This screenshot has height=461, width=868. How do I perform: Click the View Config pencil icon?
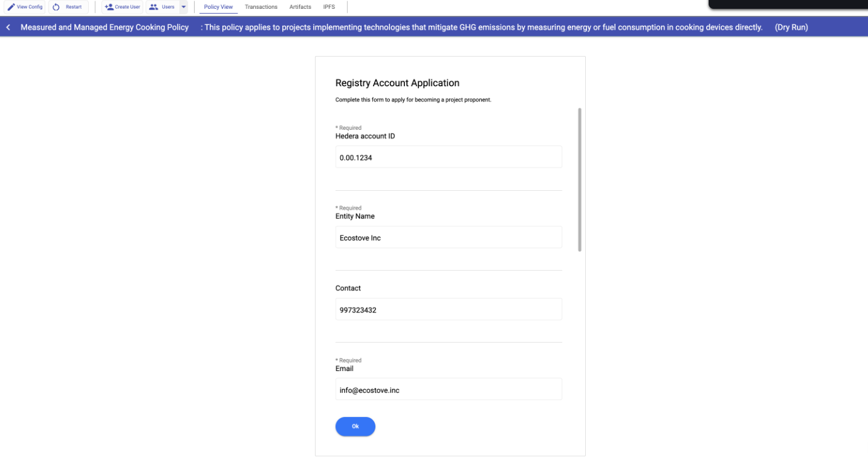click(11, 7)
